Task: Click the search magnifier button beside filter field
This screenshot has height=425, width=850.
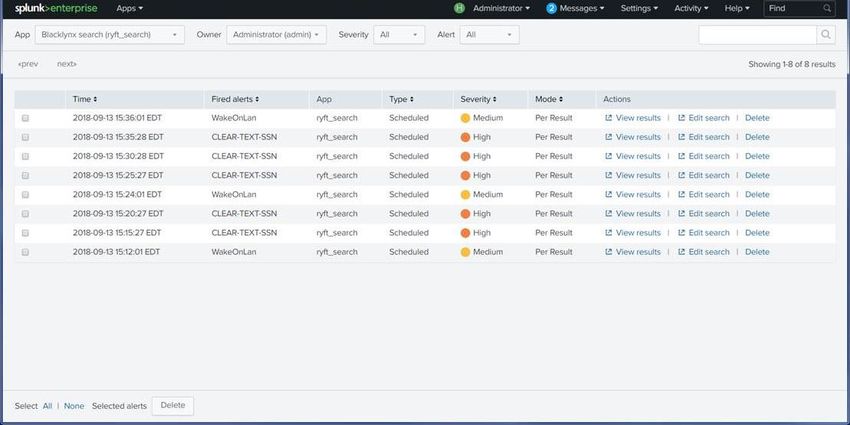Action: [825, 35]
